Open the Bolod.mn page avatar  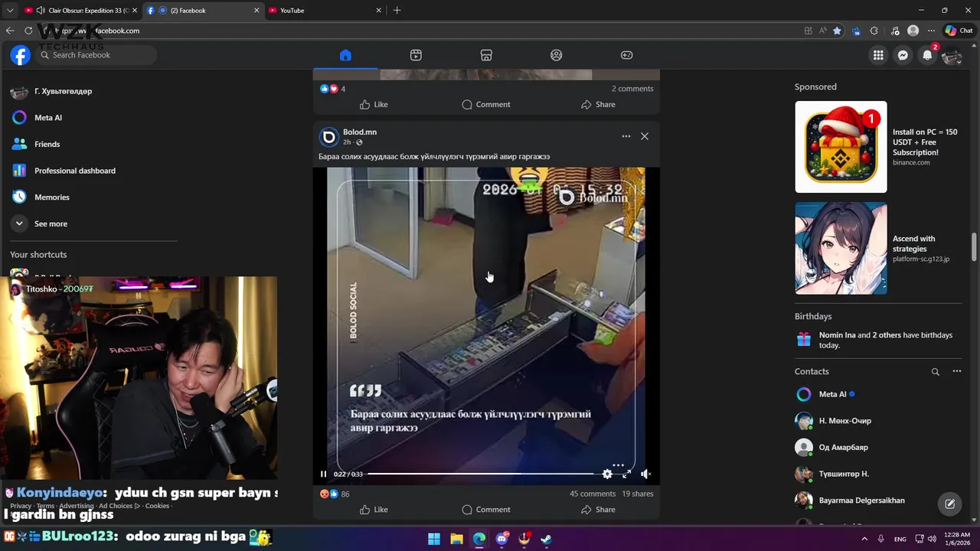pos(328,137)
